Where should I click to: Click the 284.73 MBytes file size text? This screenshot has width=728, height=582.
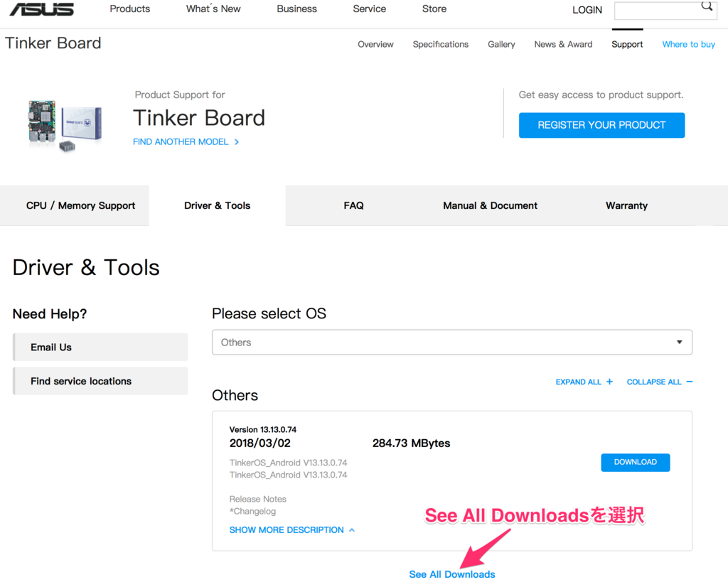(x=412, y=443)
